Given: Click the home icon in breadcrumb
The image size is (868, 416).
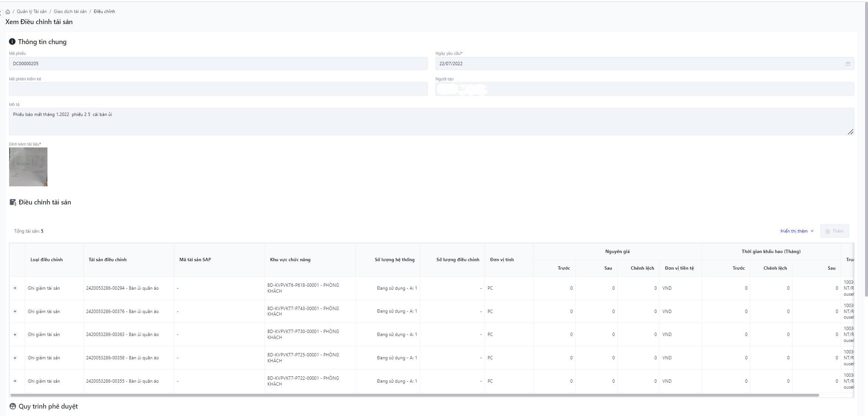Looking at the screenshot, I should click(7, 12).
